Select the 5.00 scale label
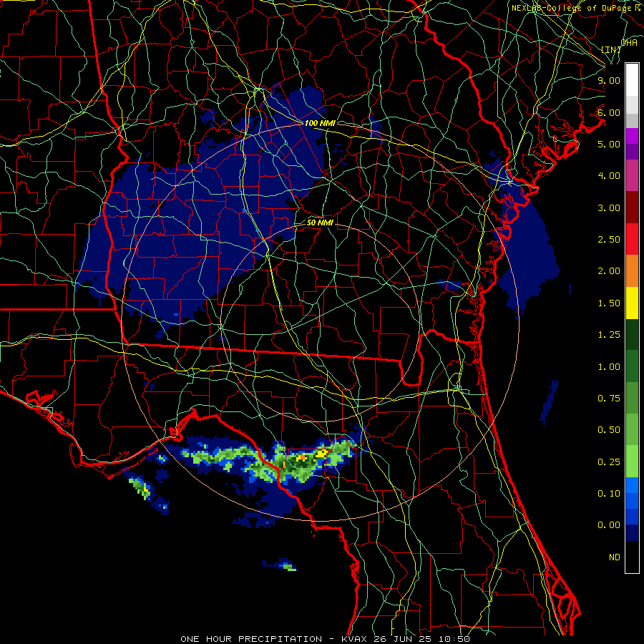Screen dimensions: 644x644 [x=609, y=144]
